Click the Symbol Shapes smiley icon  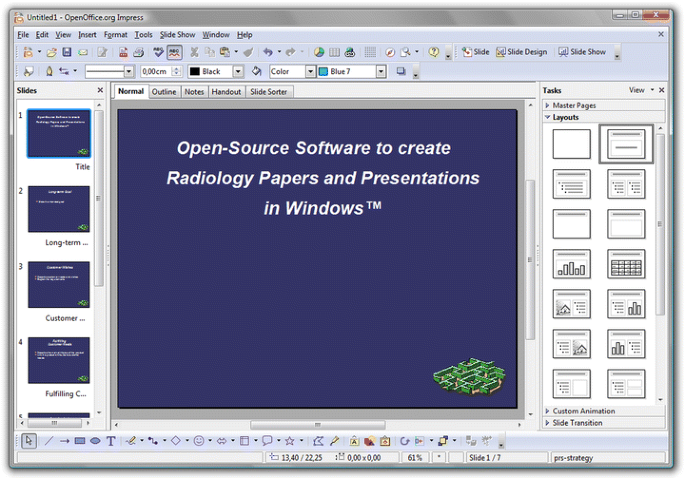199,441
